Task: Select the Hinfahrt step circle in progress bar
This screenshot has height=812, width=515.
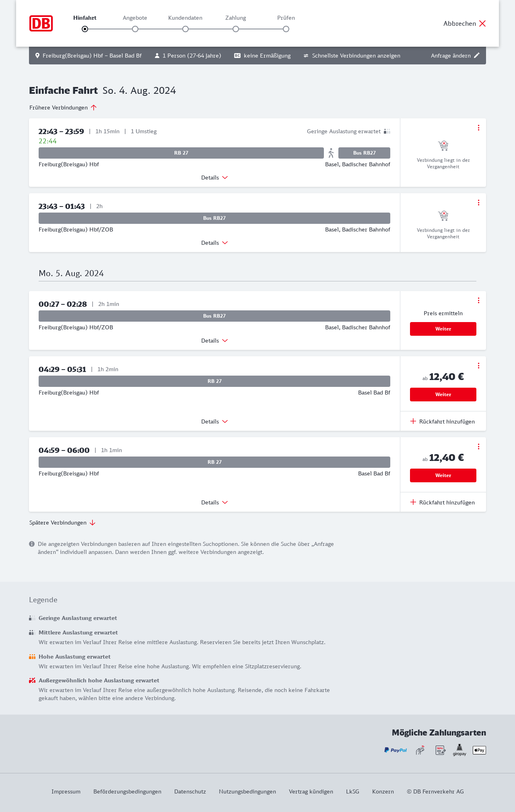Action: [85, 29]
